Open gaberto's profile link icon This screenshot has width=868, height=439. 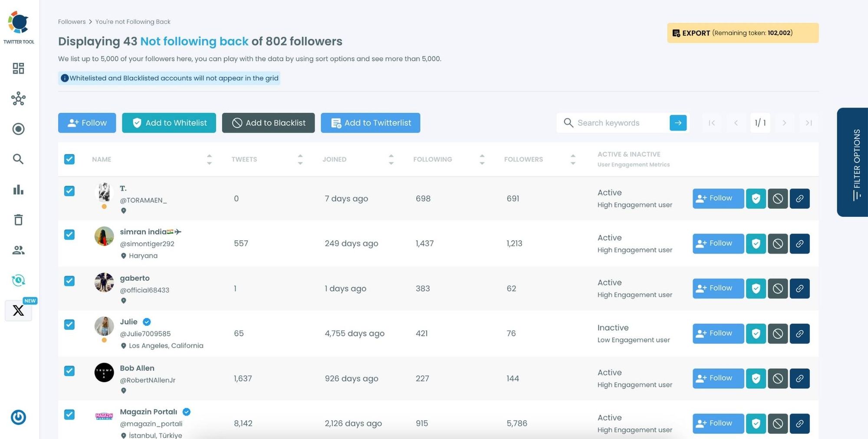coord(800,288)
